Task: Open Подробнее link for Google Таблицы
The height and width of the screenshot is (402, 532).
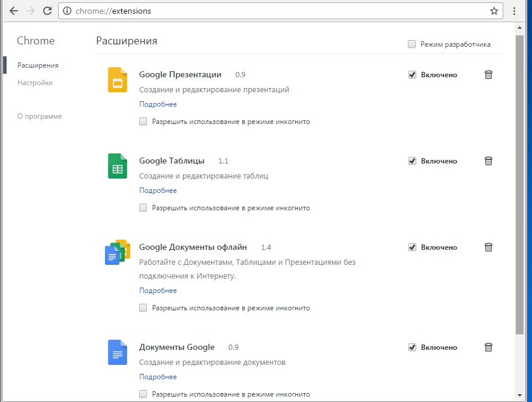Action: tap(158, 191)
